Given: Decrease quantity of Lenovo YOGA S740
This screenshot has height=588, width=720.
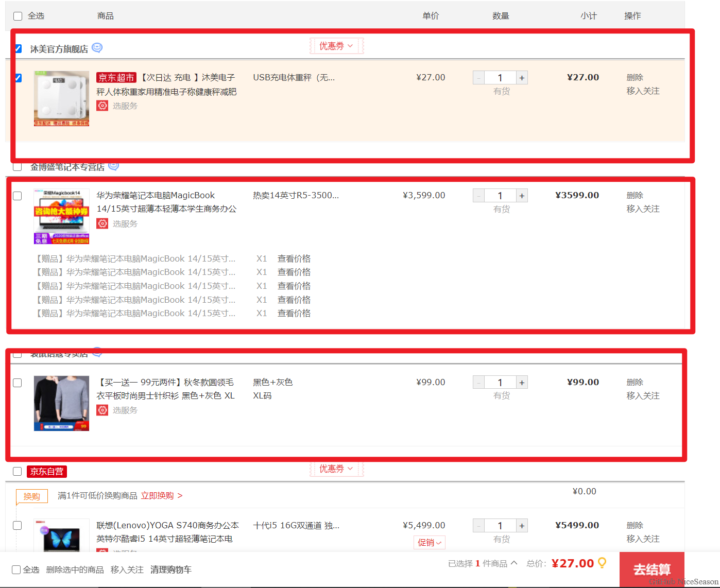Looking at the screenshot, I should (x=479, y=526).
